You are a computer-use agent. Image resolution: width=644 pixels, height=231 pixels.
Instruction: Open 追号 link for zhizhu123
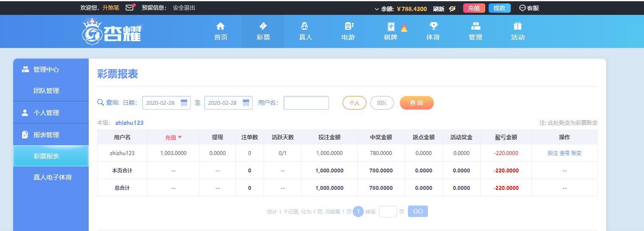(x=565, y=153)
